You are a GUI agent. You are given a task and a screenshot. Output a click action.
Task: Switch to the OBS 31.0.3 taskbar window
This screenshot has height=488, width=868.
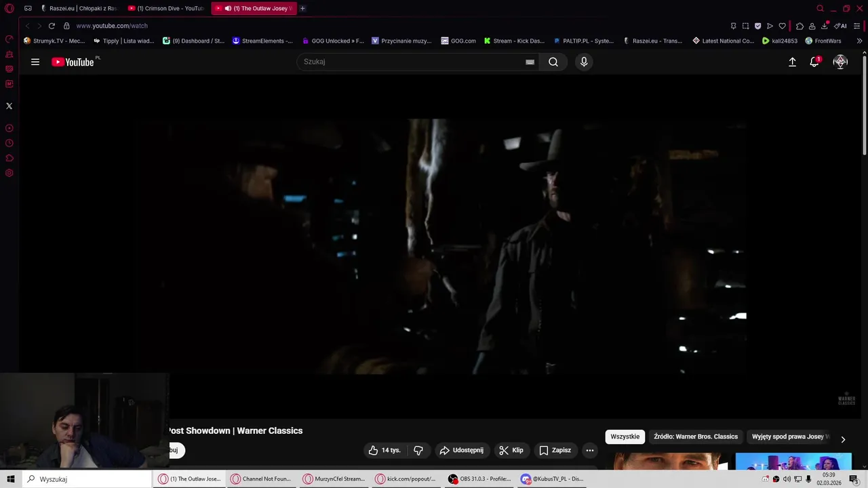(x=480, y=479)
